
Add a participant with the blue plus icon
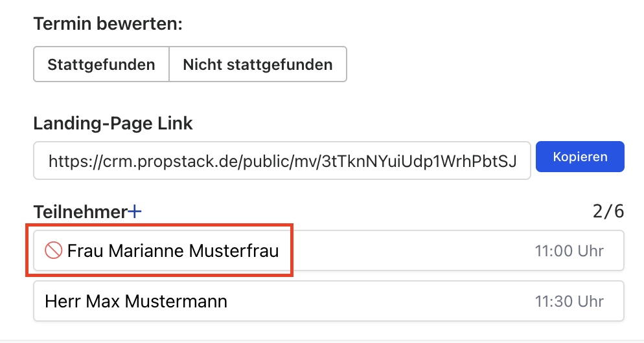(135, 212)
